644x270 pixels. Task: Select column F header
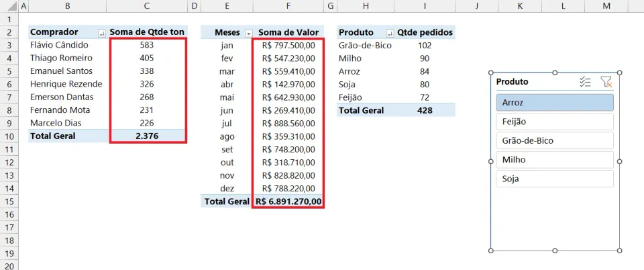[x=288, y=6]
